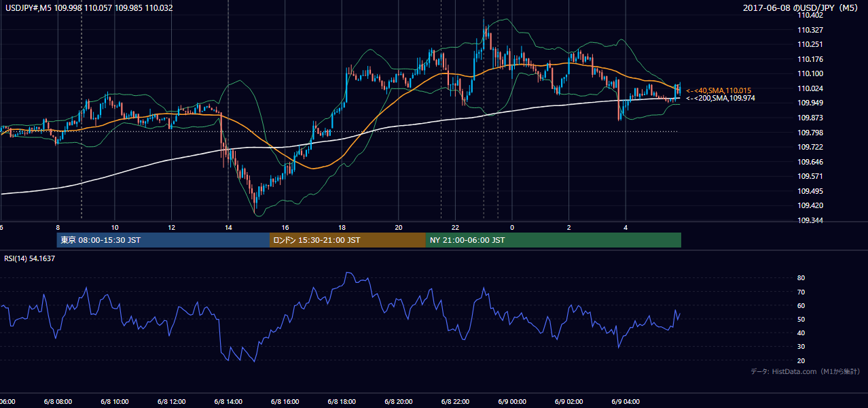868x408 pixels.
Task: Click the 6/8 10:00 time label
Action: pos(115,402)
